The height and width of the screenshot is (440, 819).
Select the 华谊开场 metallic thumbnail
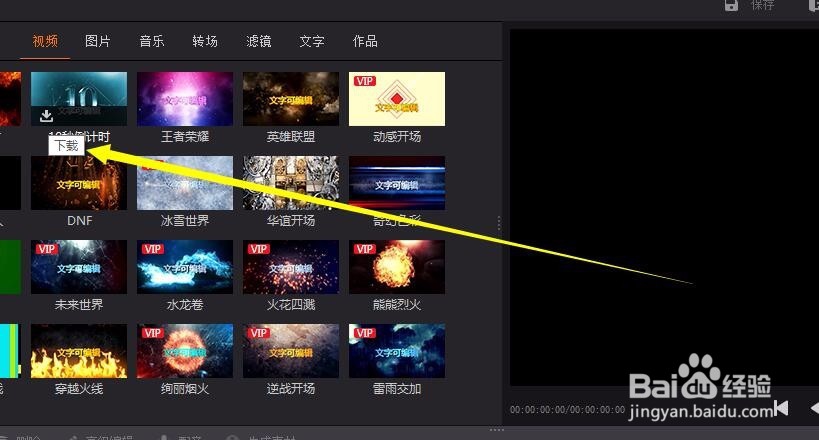[x=291, y=183]
